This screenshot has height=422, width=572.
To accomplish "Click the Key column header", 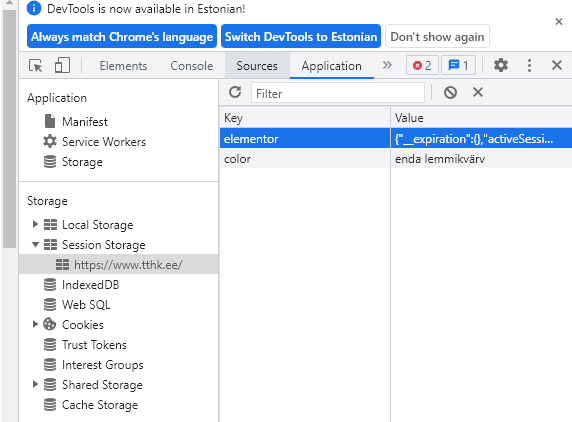I will tap(305, 117).
